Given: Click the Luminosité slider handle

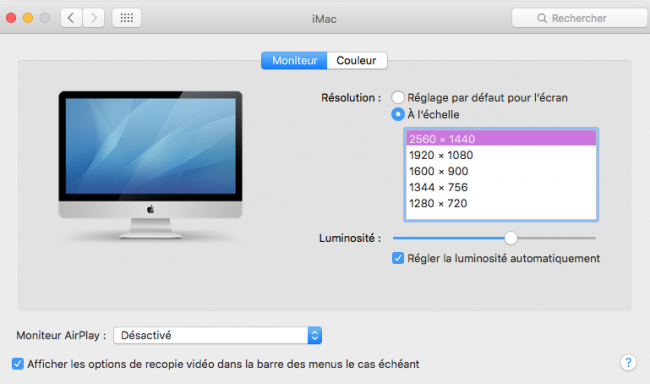Looking at the screenshot, I should 511,238.
